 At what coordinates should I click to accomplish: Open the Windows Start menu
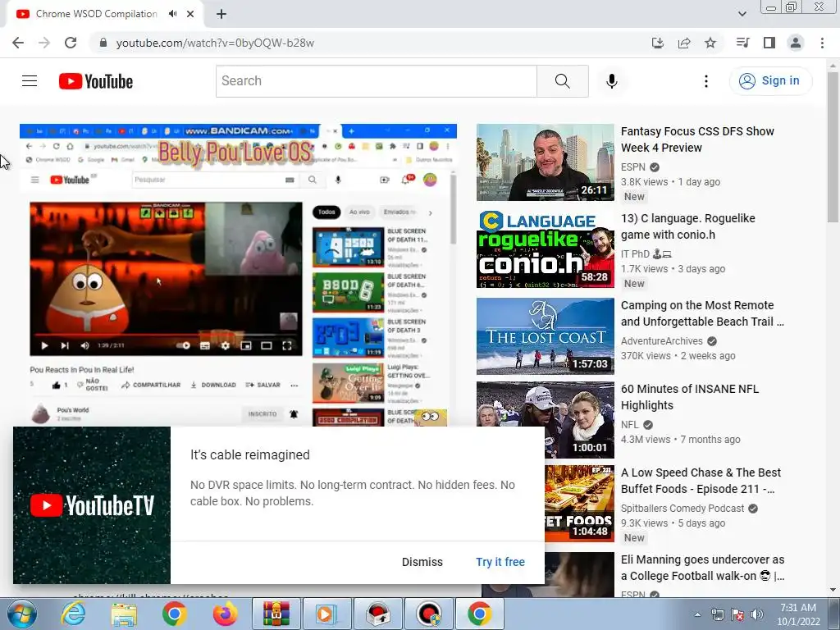(21, 614)
